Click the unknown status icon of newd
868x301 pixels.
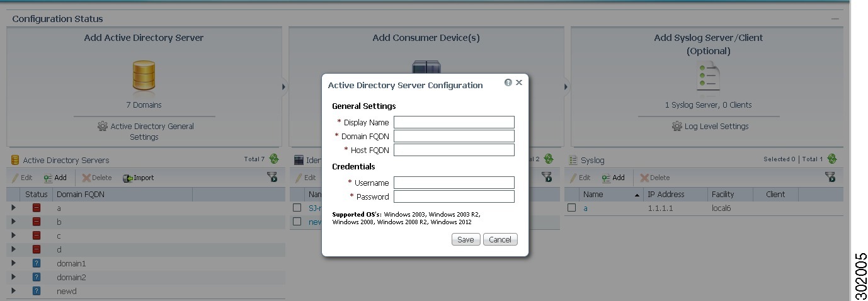[37, 291]
